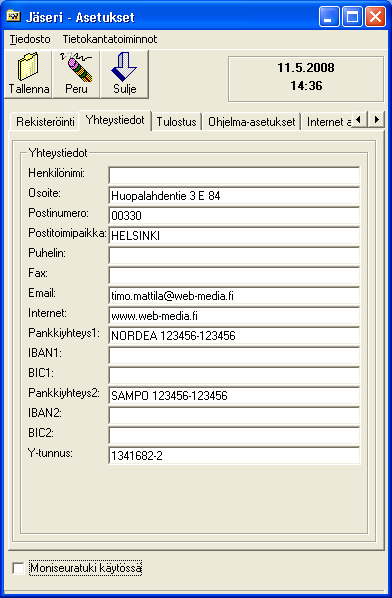
Task: Select the Y-tunnus field
Action: click(x=234, y=455)
